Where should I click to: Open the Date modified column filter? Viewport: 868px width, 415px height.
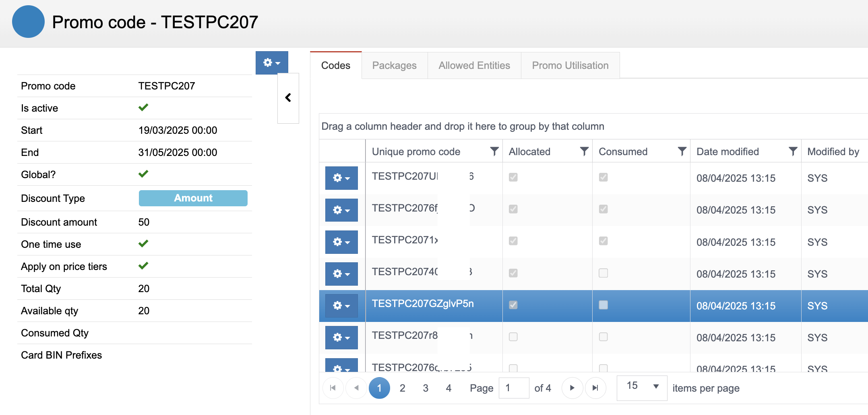point(792,151)
